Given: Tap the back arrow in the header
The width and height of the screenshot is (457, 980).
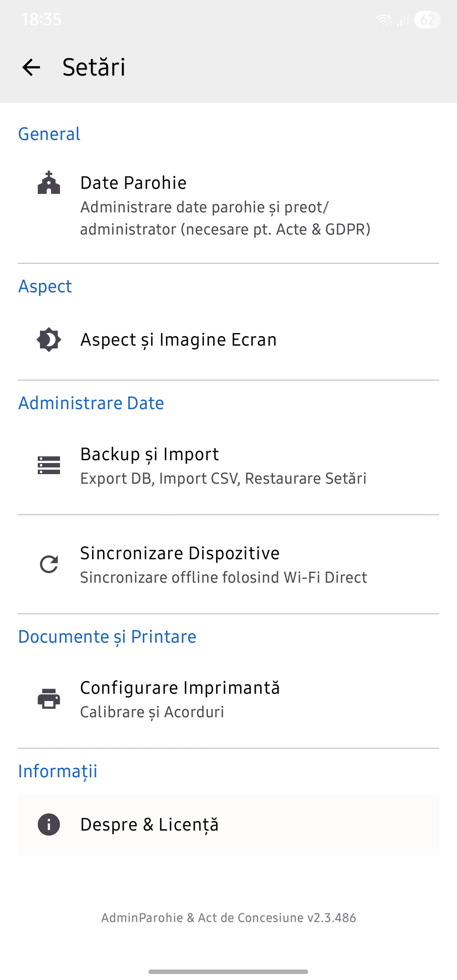Looking at the screenshot, I should tap(32, 67).
